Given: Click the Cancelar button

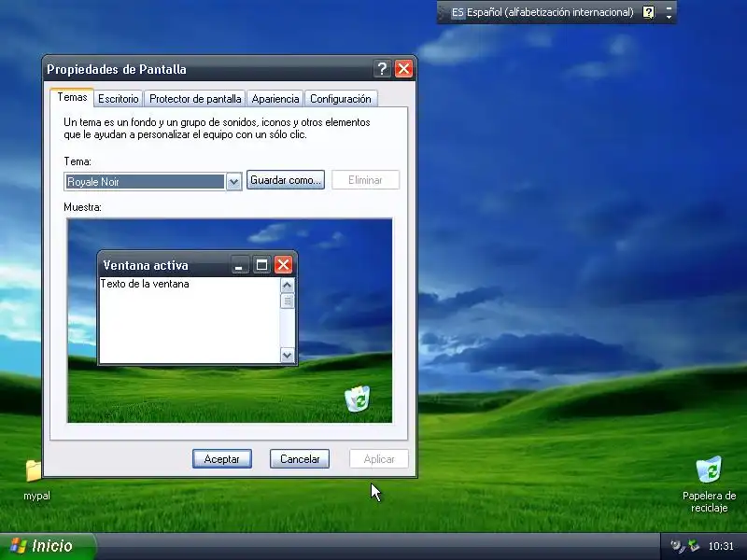Looking at the screenshot, I should click(300, 459).
